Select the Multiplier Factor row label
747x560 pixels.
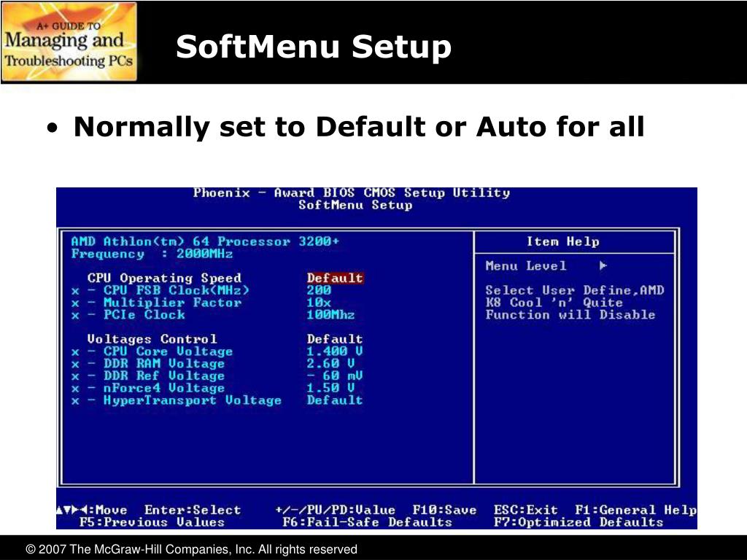[172, 303]
